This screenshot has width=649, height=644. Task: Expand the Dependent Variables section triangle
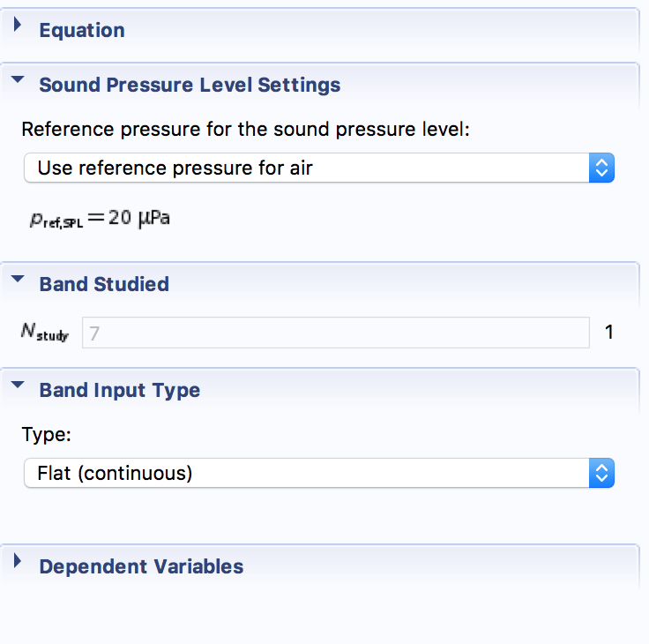click(18, 565)
